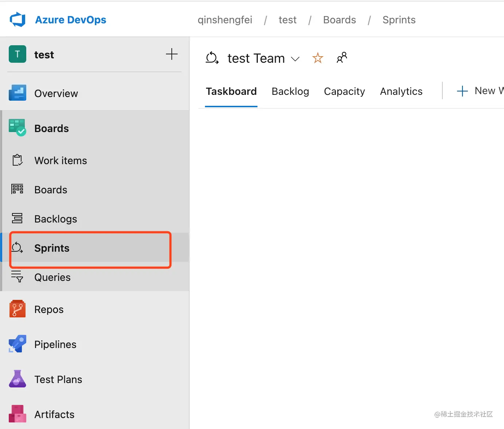The image size is (504, 429).
Task: Click the test Team title
Action: 256,58
